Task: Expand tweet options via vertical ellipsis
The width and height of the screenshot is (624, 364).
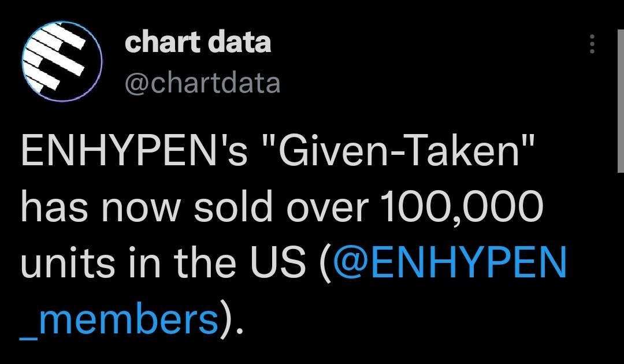Action: 591,44
